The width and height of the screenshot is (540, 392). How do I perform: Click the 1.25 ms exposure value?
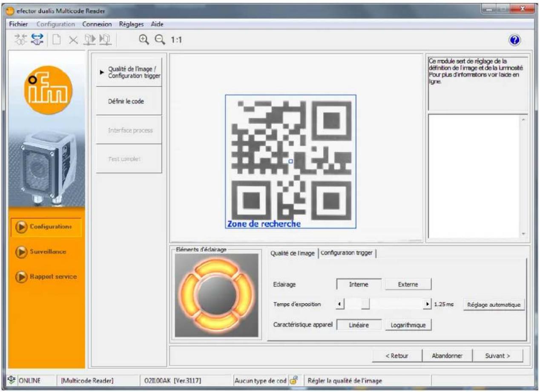coord(444,304)
